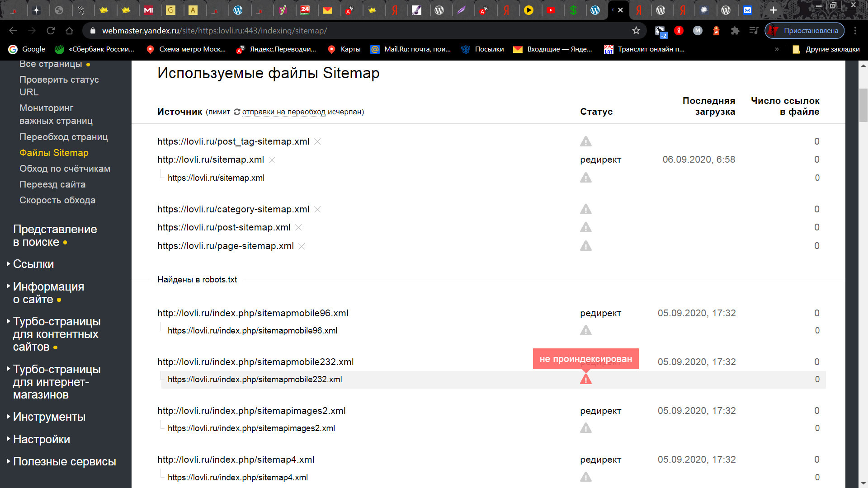The height and width of the screenshot is (488, 868).
Task: Open the Google bookmark
Action: click(x=27, y=49)
